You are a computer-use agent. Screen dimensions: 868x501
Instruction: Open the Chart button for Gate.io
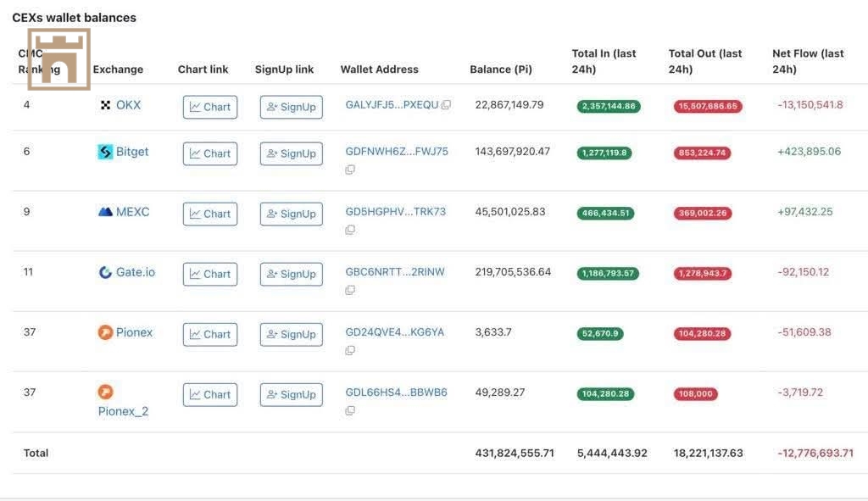[x=210, y=274]
